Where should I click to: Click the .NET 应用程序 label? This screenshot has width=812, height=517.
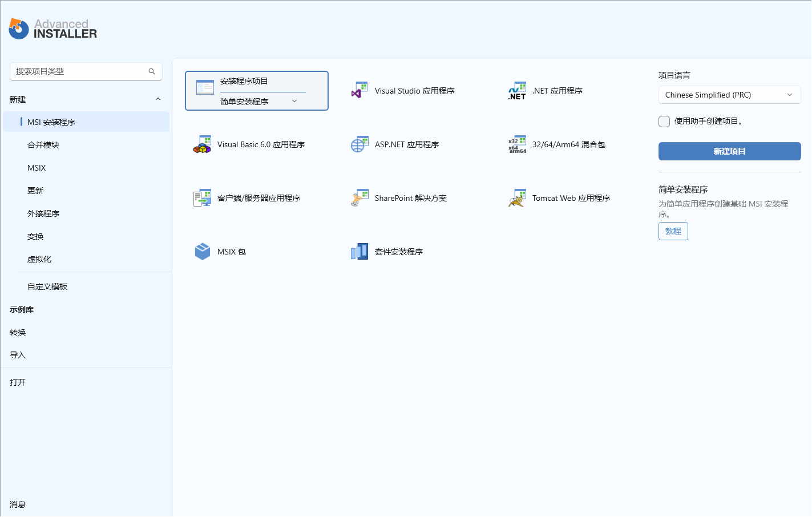(x=557, y=91)
